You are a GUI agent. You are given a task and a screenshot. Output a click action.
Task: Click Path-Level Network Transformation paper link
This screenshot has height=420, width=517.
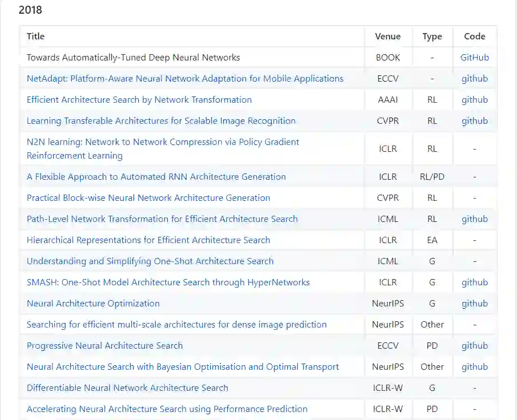[x=162, y=219]
